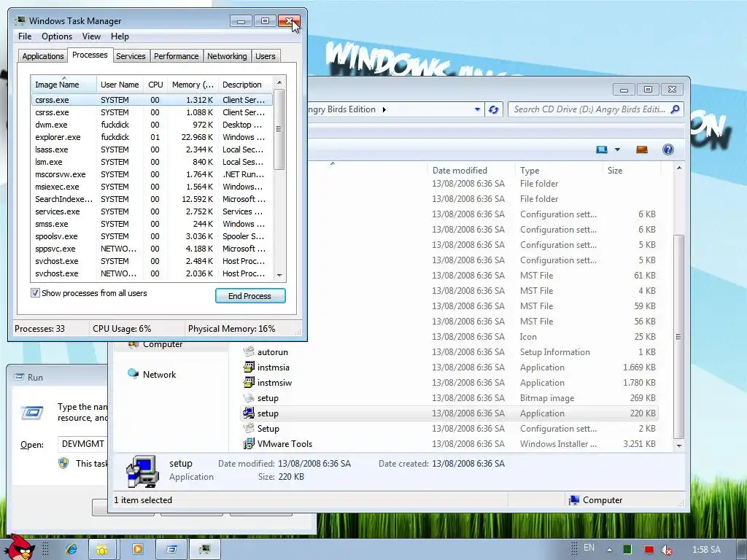
Task: Click the Angry Birds Start button
Action: pos(20,548)
